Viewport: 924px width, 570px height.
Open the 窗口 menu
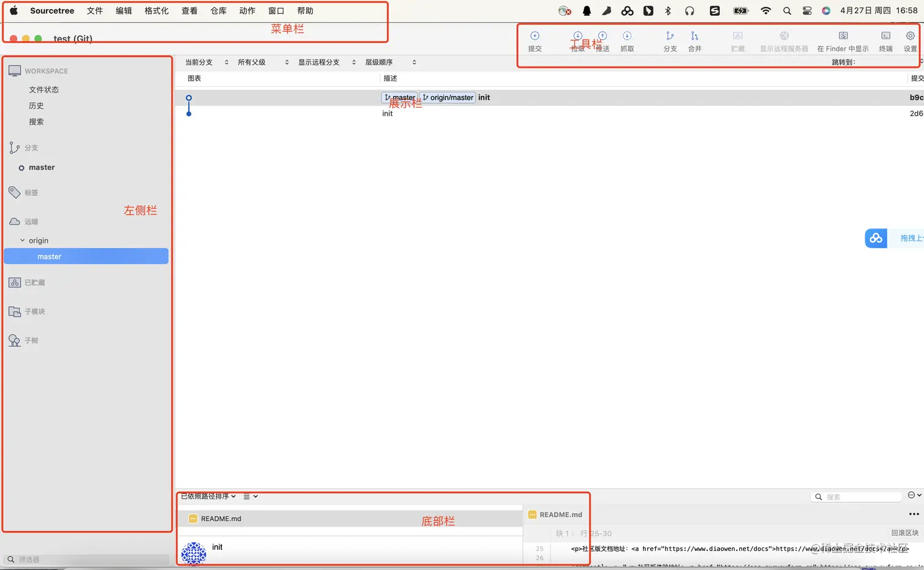[x=276, y=11]
